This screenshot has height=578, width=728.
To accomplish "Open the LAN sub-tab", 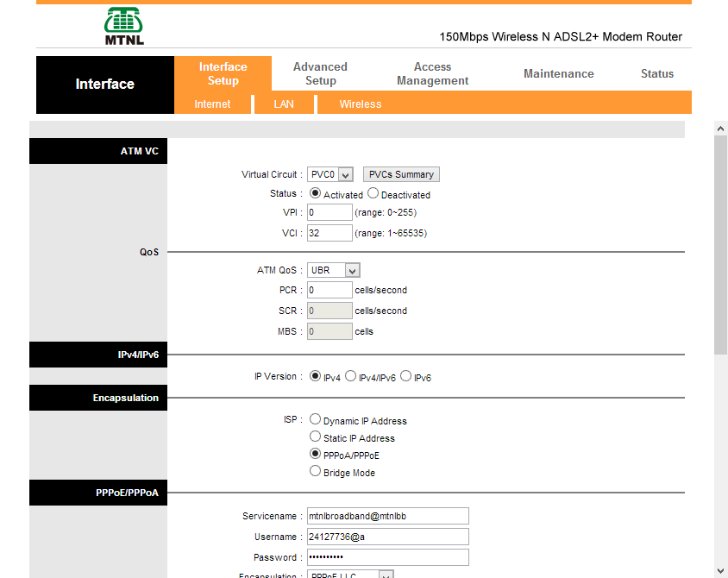I will pos(284,104).
